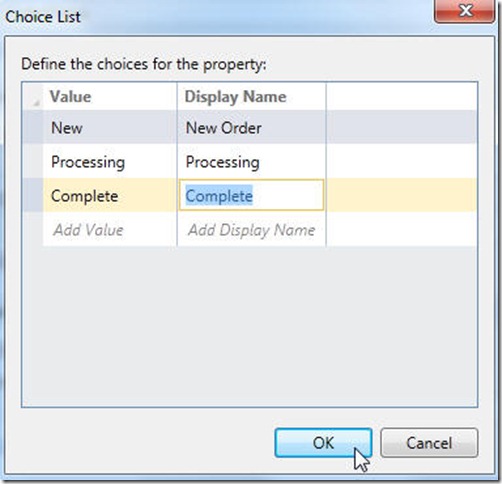Screen dimensions: 502x484
Task: Click the blank third column in 'New' row
Action: click(x=401, y=127)
